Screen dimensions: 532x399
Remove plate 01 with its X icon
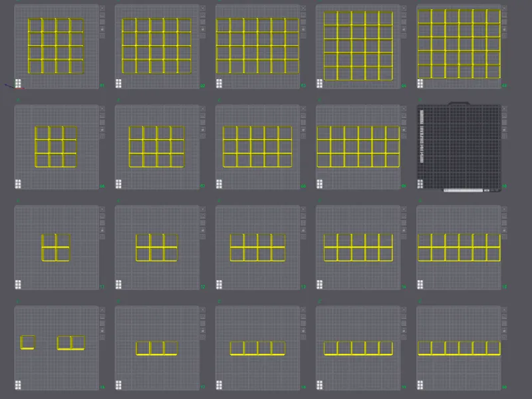tap(102, 8)
